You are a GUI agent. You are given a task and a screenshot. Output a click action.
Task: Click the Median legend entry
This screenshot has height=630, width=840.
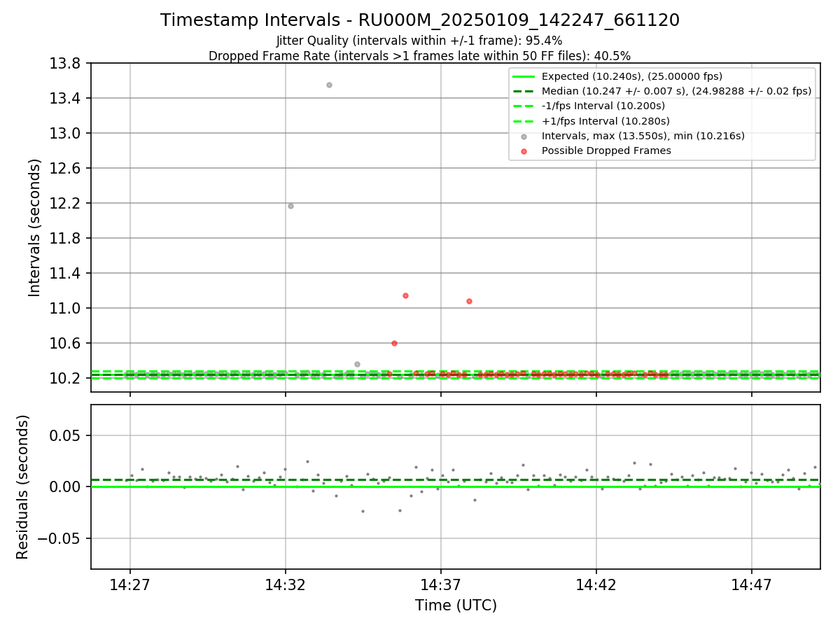(x=662, y=91)
